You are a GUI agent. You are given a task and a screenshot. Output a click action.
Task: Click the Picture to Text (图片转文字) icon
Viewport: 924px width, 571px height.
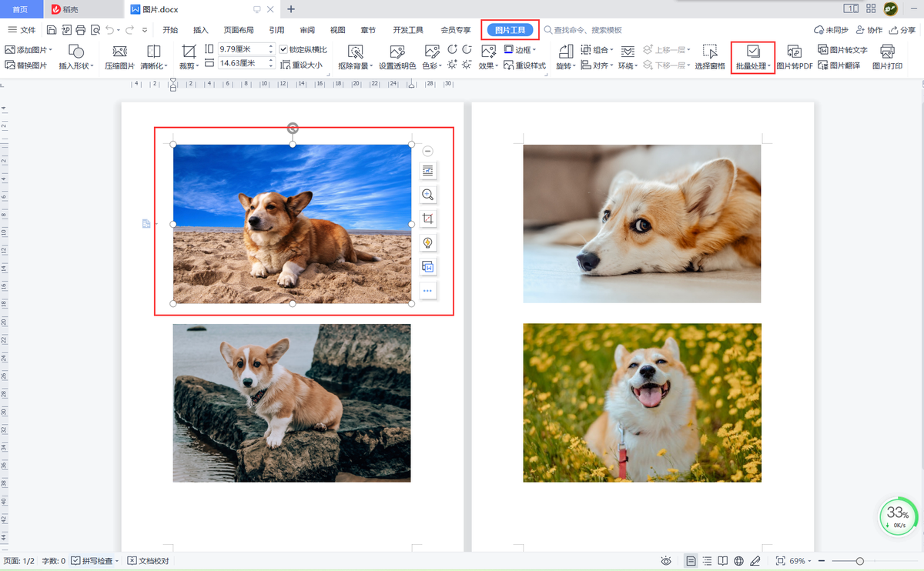point(842,50)
